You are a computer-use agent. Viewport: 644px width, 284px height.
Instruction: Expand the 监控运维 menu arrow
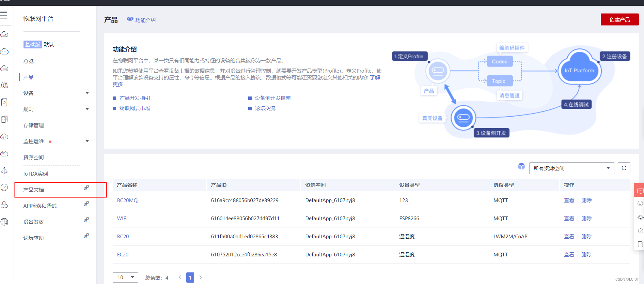(x=87, y=141)
